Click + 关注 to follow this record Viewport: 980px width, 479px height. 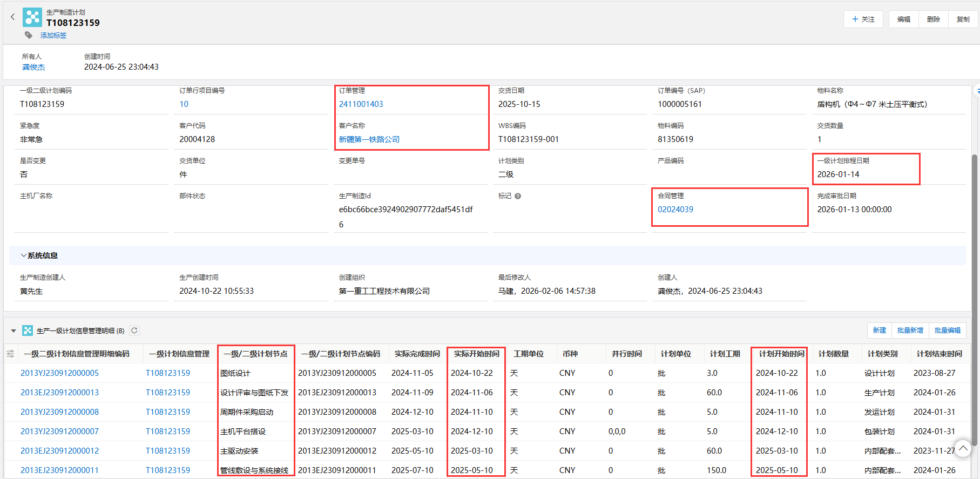(863, 19)
